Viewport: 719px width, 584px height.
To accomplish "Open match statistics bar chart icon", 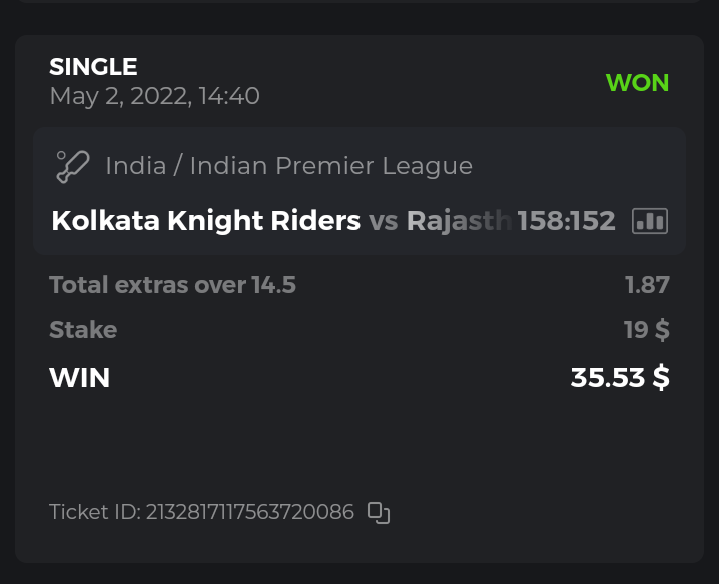I will pyautogui.click(x=650, y=221).
